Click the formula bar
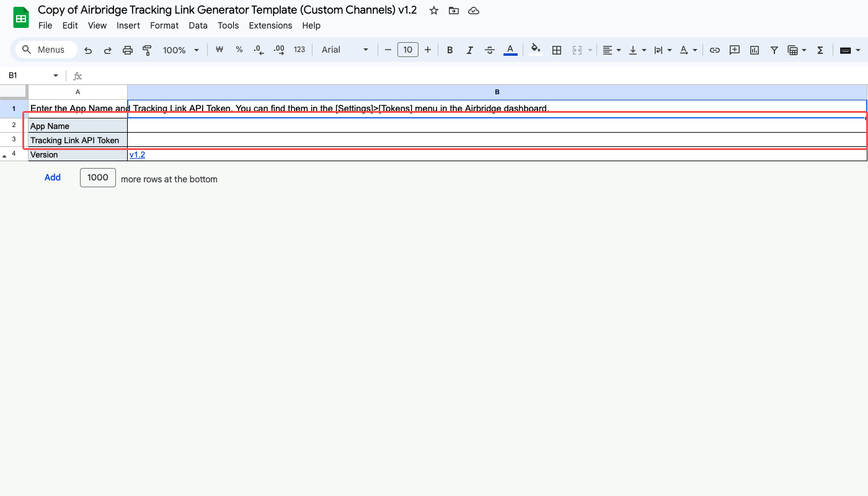Viewport: 868px width, 496px height. [474, 76]
